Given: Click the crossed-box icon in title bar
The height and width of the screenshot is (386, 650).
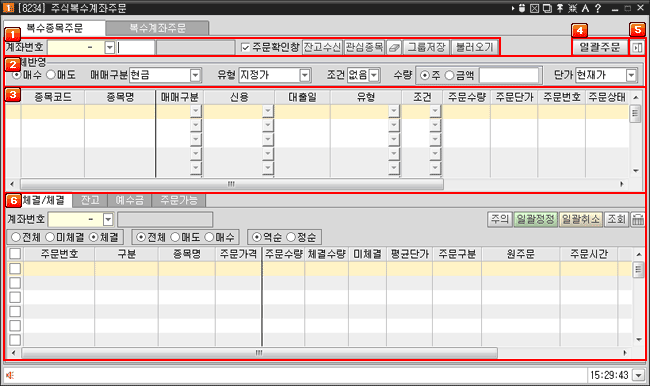Looking at the screenshot, I should (x=535, y=8).
